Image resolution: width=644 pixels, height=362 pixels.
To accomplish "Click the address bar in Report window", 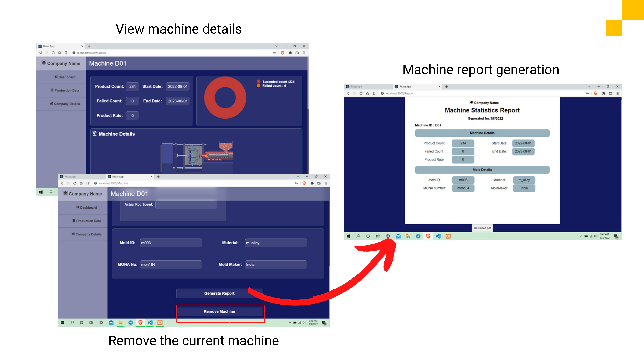I will pyautogui.click(x=481, y=93).
